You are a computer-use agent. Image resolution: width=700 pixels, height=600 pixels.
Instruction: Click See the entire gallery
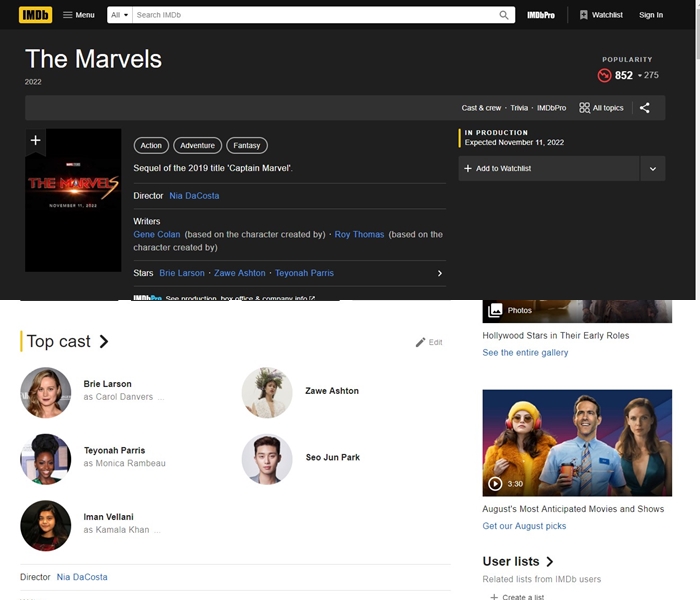click(x=525, y=353)
